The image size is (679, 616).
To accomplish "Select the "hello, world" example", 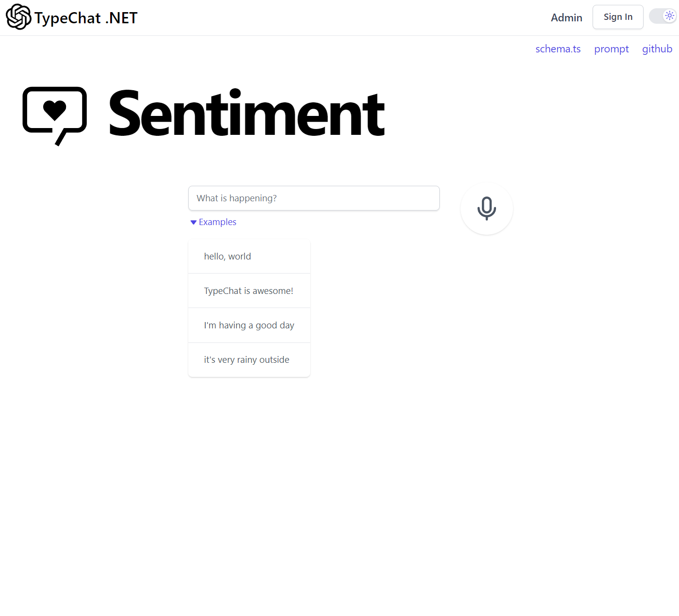I will pyautogui.click(x=249, y=256).
